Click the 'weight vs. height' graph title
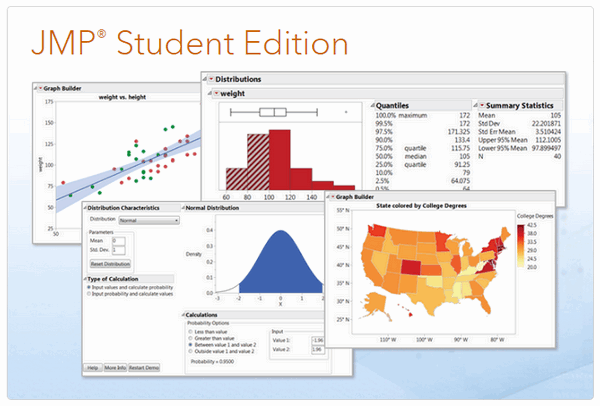The width and height of the screenshot is (600, 406). point(122,97)
